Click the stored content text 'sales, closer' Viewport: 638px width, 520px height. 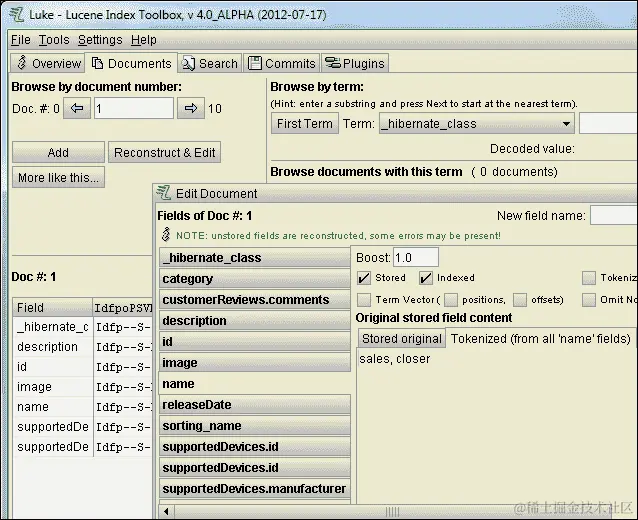point(394,359)
